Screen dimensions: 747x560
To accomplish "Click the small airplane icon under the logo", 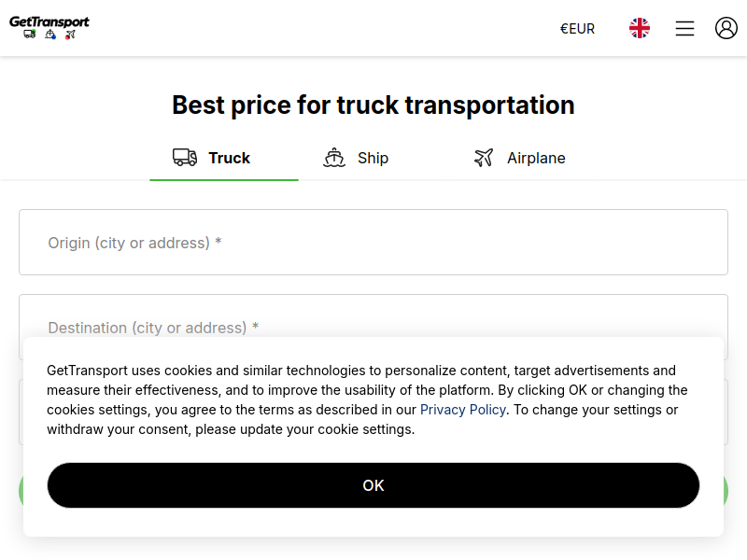I will [x=71, y=35].
